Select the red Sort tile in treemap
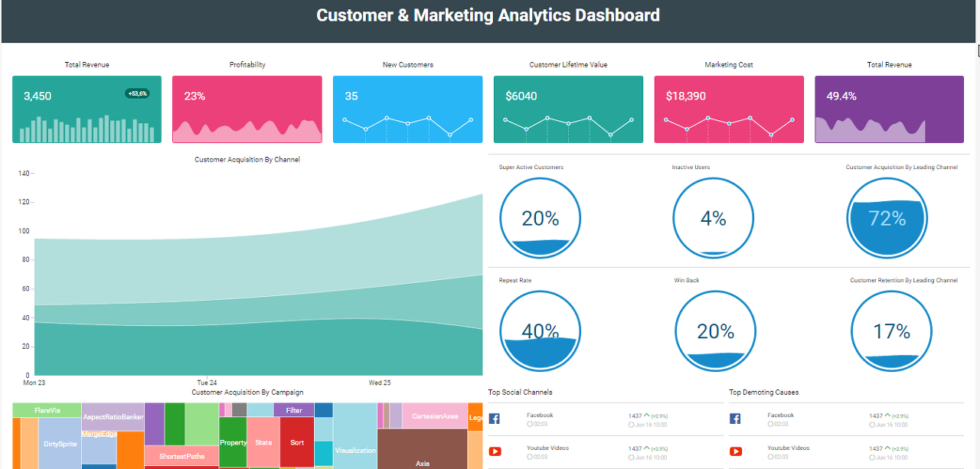Image resolution: width=980 pixels, height=469 pixels. pyautogui.click(x=297, y=442)
